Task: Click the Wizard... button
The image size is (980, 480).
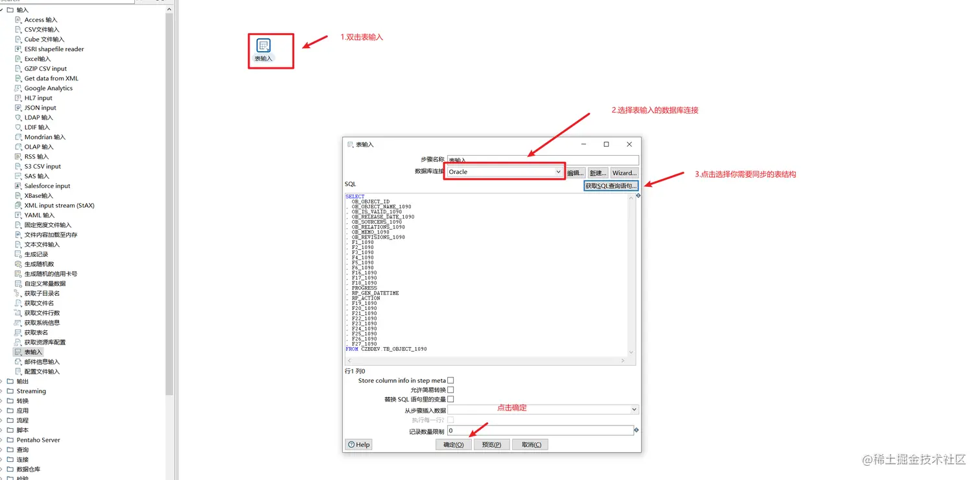Action: click(624, 173)
